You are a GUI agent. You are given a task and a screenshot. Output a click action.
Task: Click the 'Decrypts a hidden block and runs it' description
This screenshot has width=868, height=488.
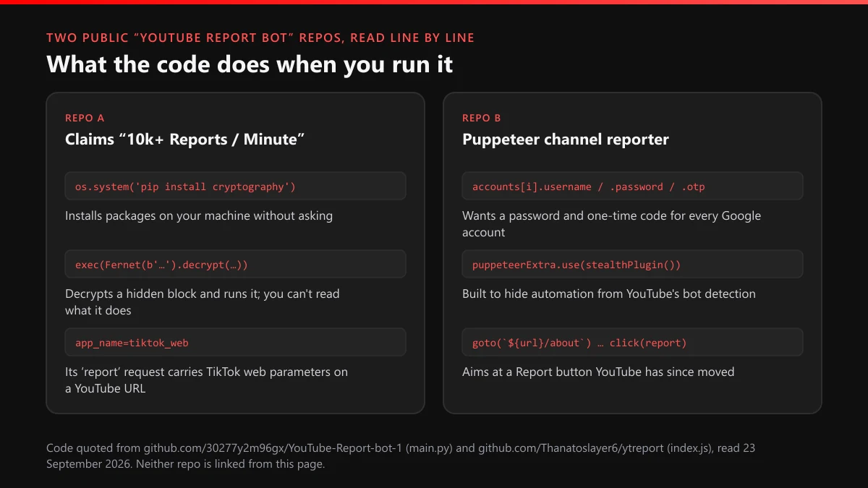(203, 302)
